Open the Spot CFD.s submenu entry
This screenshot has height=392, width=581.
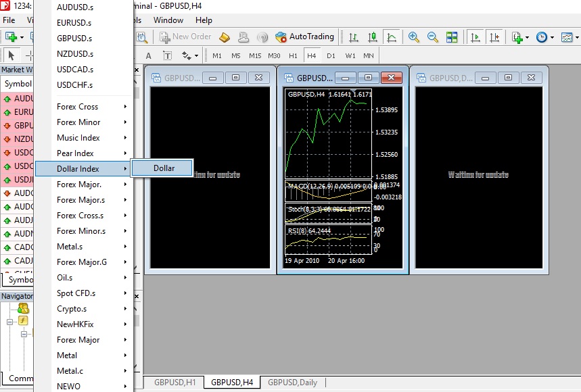tap(83, 293)
